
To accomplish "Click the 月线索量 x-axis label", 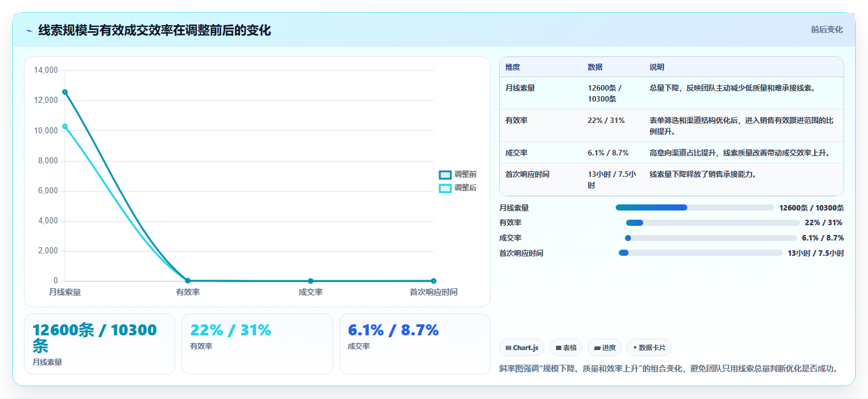I will tap(65, 293).
